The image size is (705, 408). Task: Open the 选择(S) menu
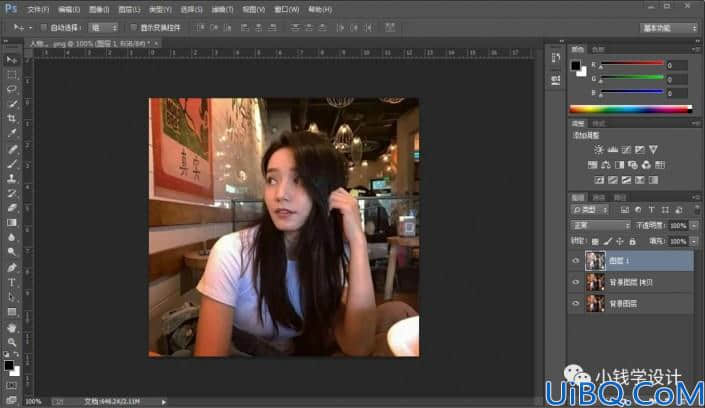(x=191, y=9)
